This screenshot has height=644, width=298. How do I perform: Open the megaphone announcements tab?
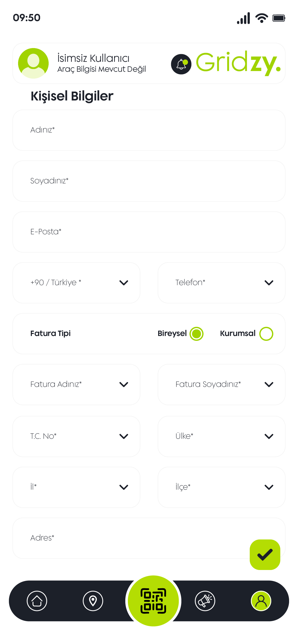pyautogui.click(x=205, y=601)
